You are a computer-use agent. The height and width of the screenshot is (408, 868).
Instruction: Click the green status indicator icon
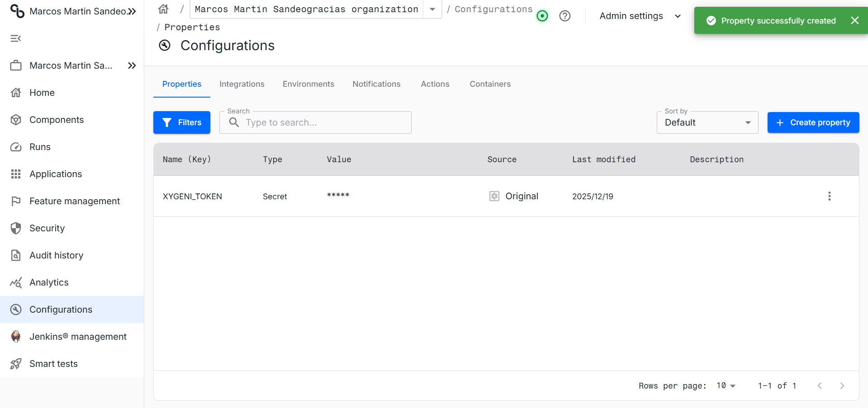[x=542, y=16]
